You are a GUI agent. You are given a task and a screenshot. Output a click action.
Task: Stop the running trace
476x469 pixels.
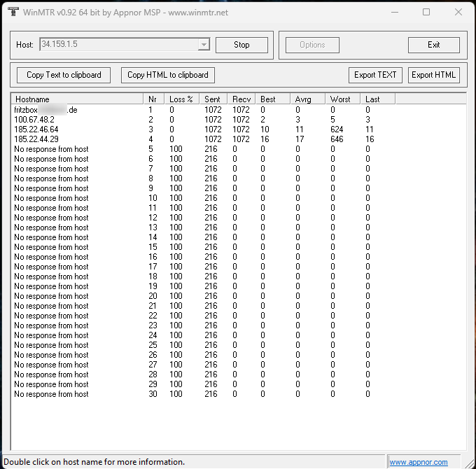241,45
